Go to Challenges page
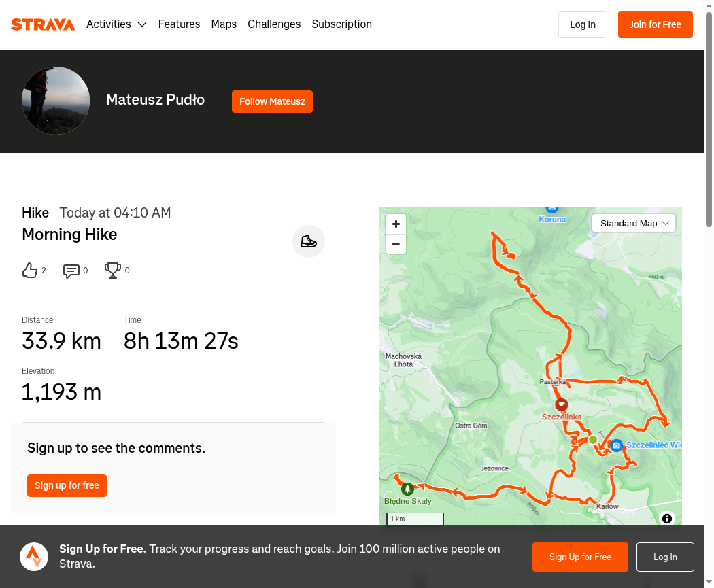This screenshot has width=714, height=588. [x=274, y=24]
